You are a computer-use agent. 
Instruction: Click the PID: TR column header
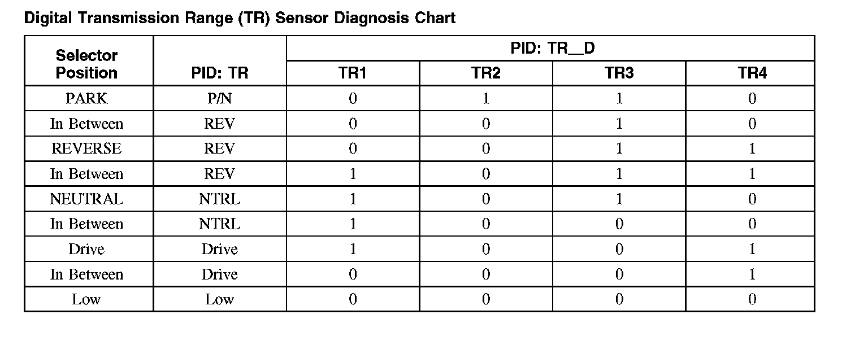tap(219, 73)
